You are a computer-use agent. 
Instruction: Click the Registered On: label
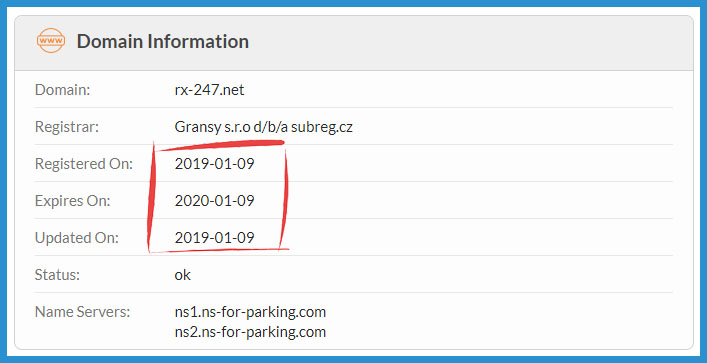[x=84, y=164]
